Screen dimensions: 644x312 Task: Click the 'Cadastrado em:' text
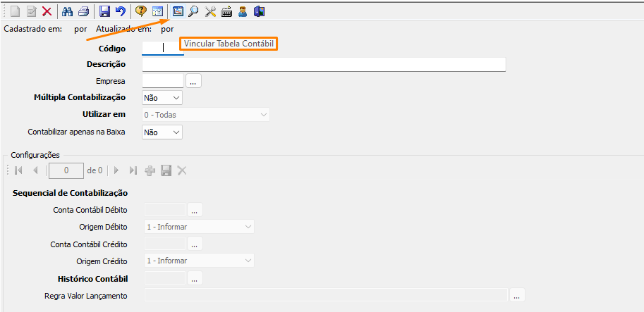click(33, 29)
